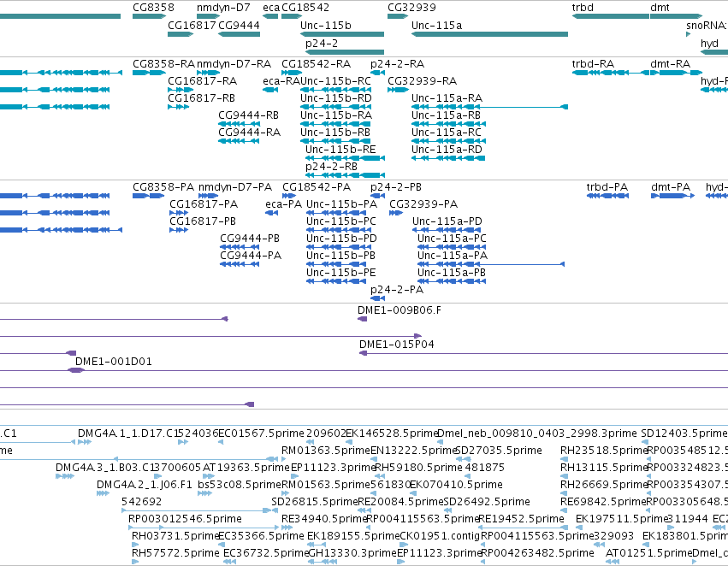This screenshot has height=566, width=728.
Task: Select protein Unc-115b-PE
Action: 336,281
